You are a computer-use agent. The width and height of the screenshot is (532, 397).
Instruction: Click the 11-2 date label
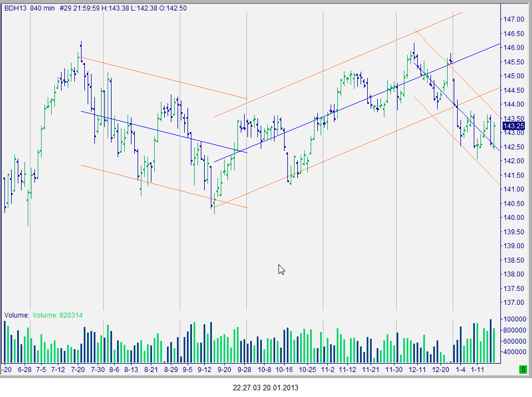[x=328, y=369]
